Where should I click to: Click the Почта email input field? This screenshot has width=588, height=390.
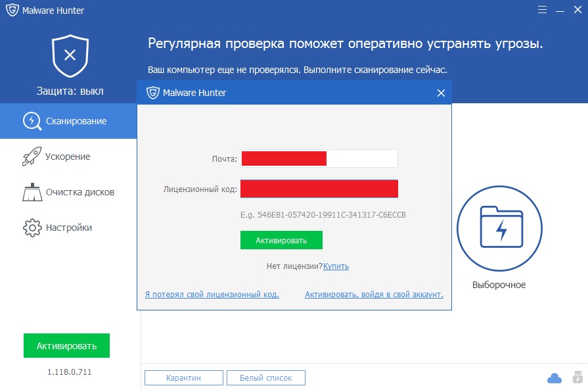[x=319, y=158]
